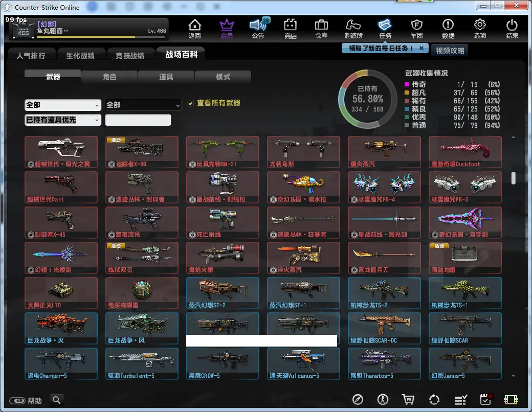Open the 公告 announcements speaker icon
532x412 pixels.
coord(258,29)
